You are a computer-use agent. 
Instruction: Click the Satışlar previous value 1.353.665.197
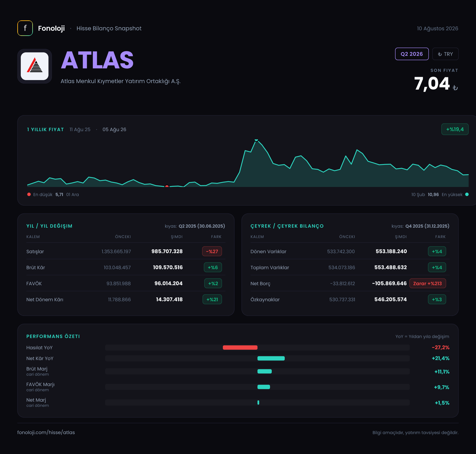(116, 251)
